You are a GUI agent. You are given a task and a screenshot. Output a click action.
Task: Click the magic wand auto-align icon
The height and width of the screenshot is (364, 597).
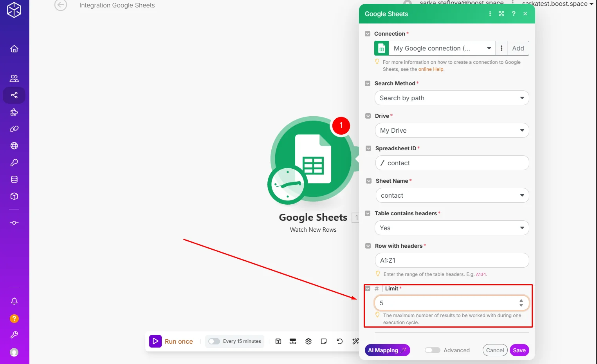click(x=355, y=341)
